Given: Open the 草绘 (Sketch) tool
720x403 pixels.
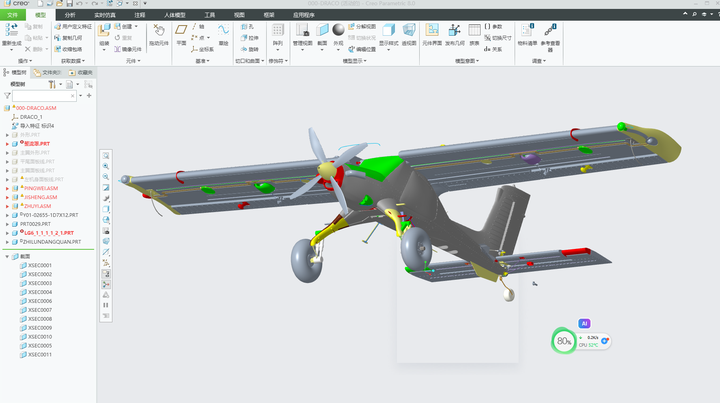Looking at the screenshot, I should click(x=224, y=31).
